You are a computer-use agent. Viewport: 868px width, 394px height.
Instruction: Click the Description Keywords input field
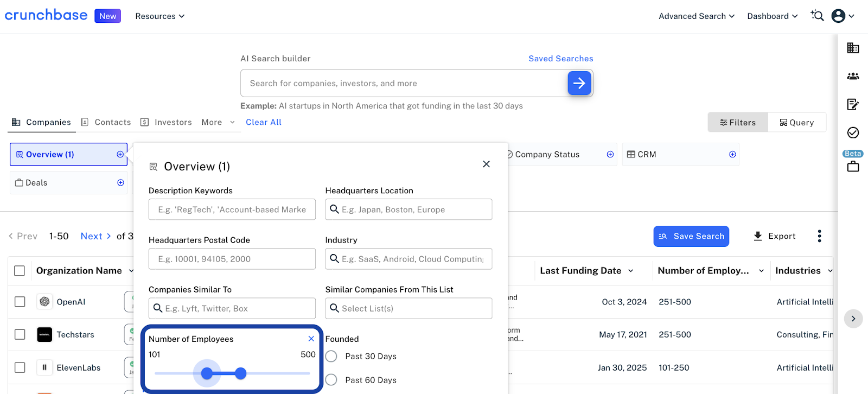pos(232,209)
